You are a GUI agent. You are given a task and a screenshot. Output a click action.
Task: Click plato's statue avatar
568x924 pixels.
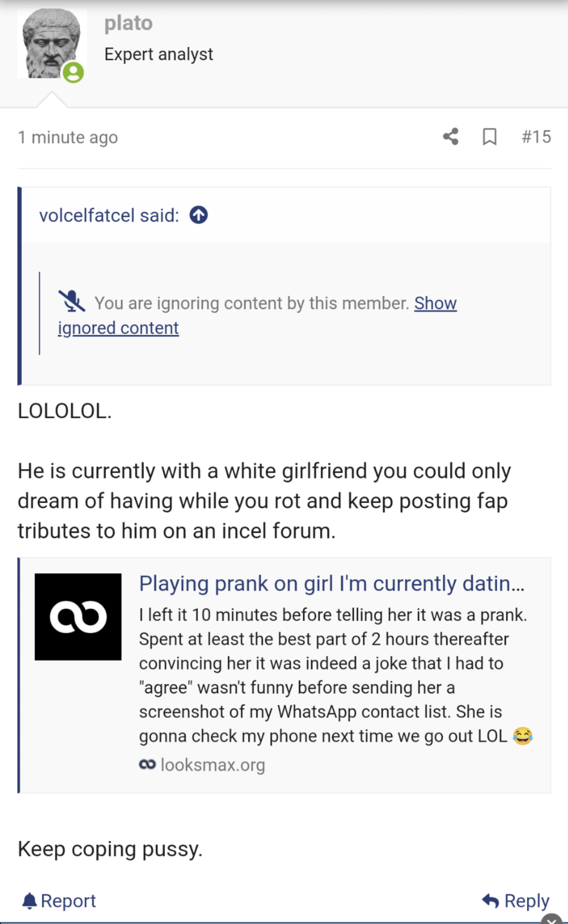[x=51, y=44]
